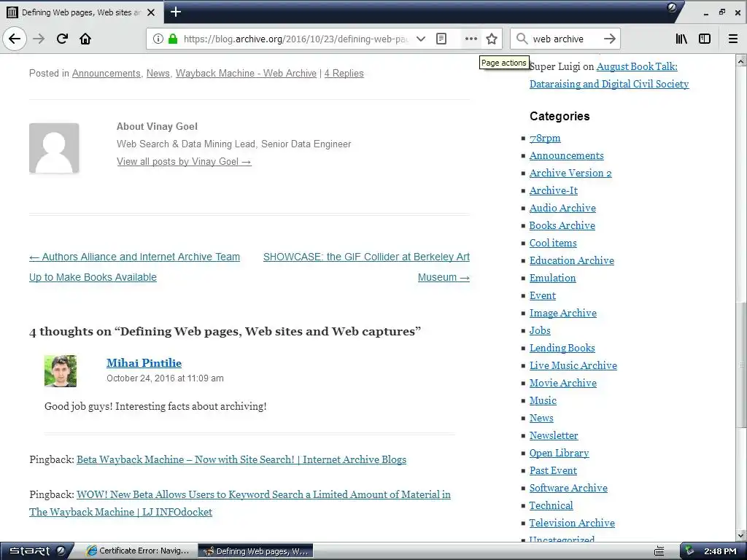
Task: Open the News link under Posted in
Action: (x=158, y=74)
